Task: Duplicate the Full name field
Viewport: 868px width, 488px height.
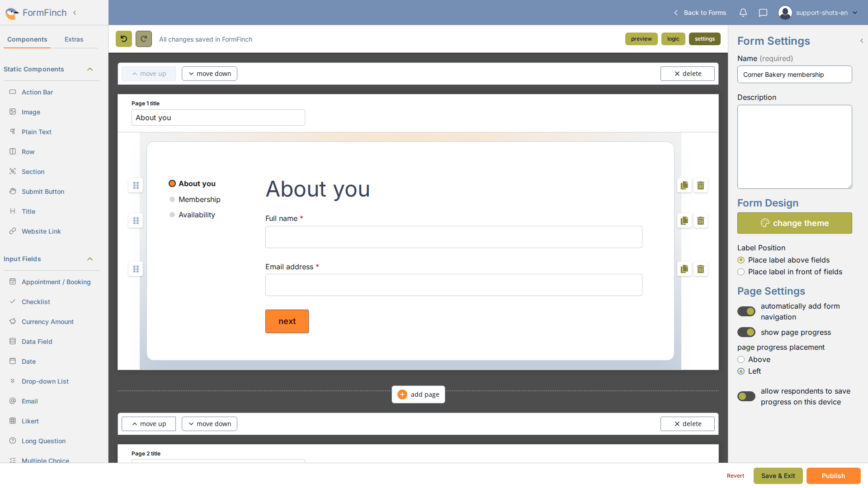Action: tap(684, 221)
